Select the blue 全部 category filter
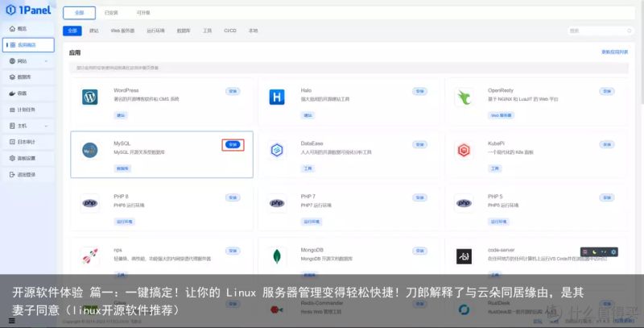Screen dimensions: 644x328 coord(72,31)
